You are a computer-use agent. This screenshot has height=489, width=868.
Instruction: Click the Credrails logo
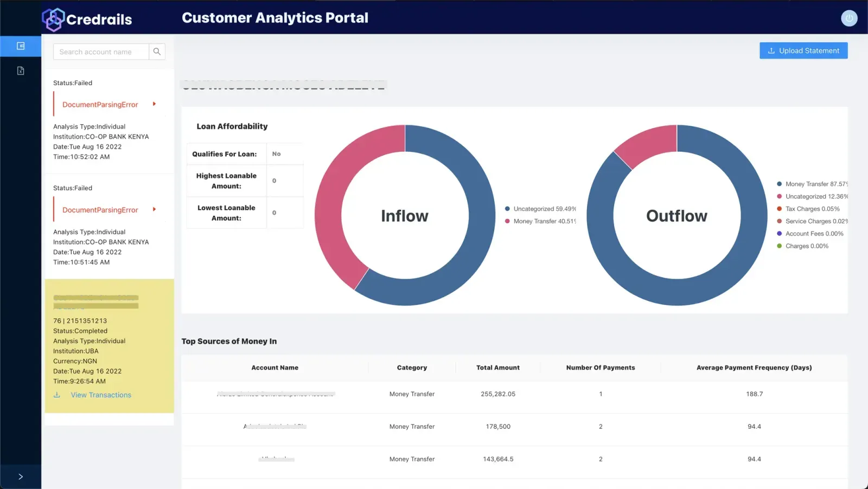87,20
